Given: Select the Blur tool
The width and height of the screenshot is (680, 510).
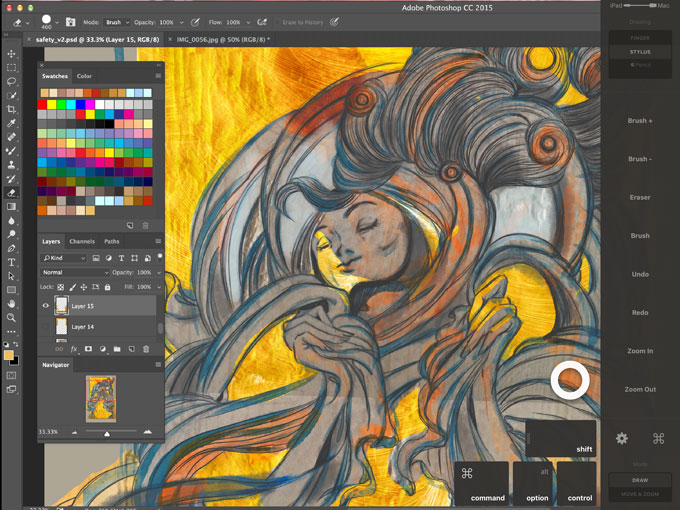Looking at the screenshot, I should tap(12, 220).
